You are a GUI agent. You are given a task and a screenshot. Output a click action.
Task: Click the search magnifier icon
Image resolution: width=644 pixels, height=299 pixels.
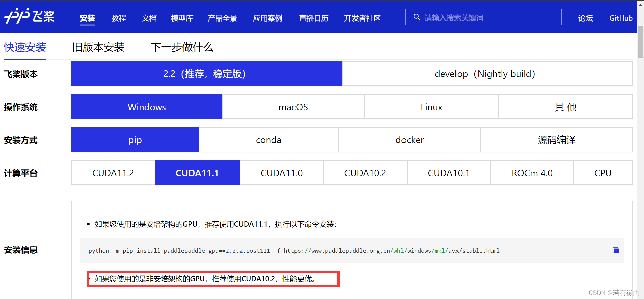[x=417, y=17]
